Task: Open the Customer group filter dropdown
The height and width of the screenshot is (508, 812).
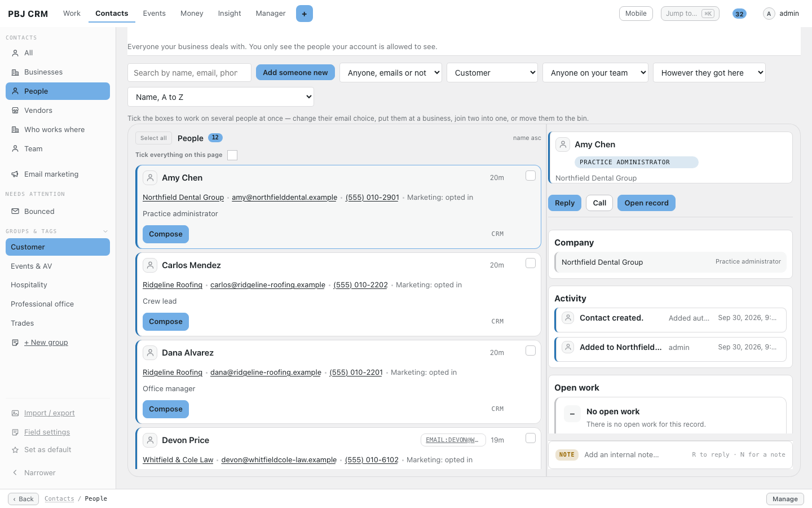Action: coord(492,73)
